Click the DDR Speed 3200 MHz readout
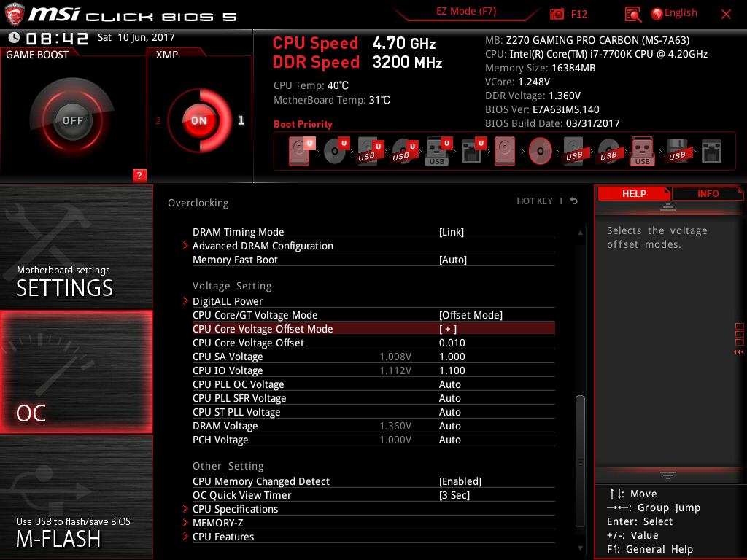747x560 pixels. (x=357, y=63)
